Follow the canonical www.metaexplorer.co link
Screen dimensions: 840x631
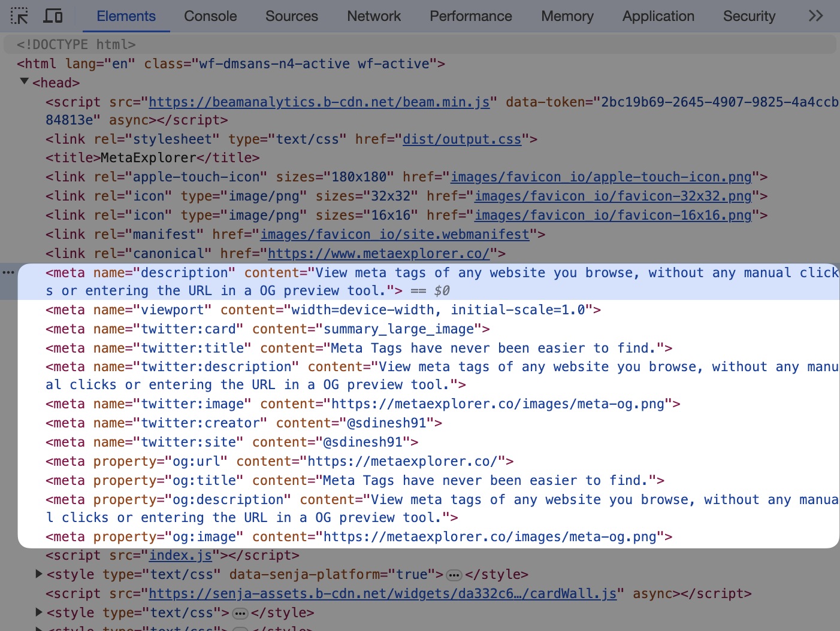379,254
